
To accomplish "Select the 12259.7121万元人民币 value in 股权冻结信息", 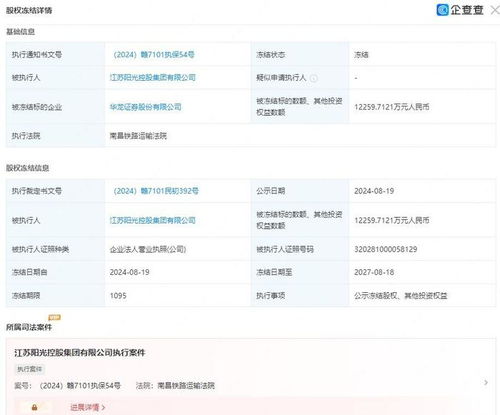I will 392,220.
